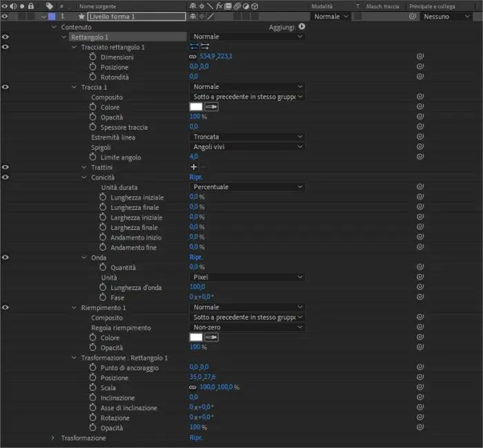Open the Rettangolo 1 blend mode Normale dropdown
The height and width of the screenshot is (448, 483).
tap(247, 37)
